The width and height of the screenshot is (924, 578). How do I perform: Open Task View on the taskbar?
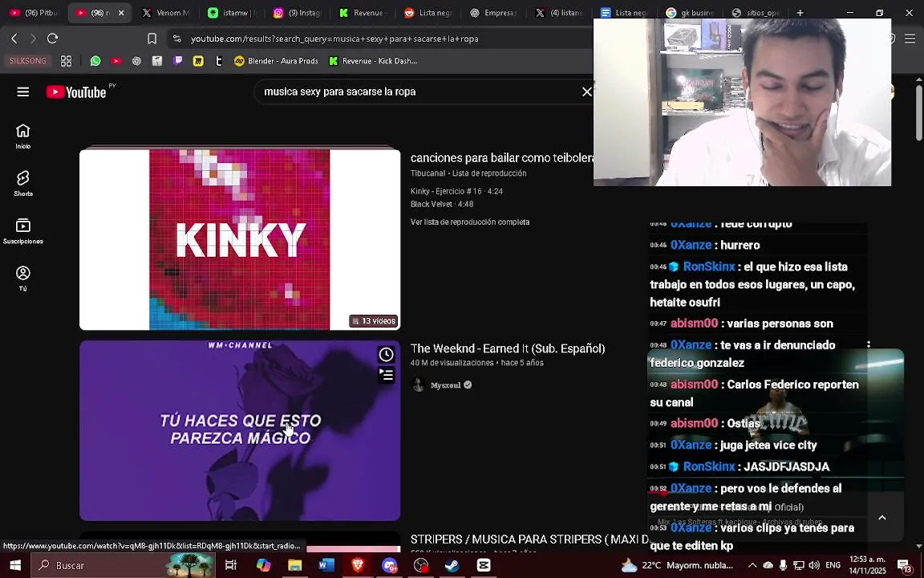pyautogui.click(x=230, y=565)
